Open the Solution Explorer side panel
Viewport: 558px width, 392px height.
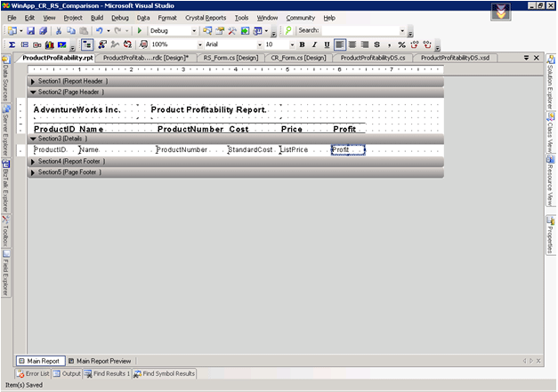pyautogui.click(x=550, y=82)
